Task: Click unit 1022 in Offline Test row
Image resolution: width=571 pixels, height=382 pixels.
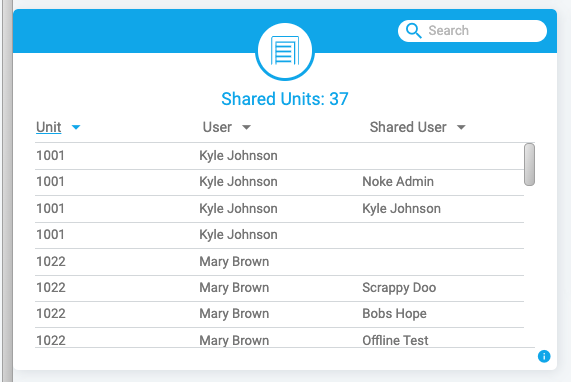Action: (51, 340)
